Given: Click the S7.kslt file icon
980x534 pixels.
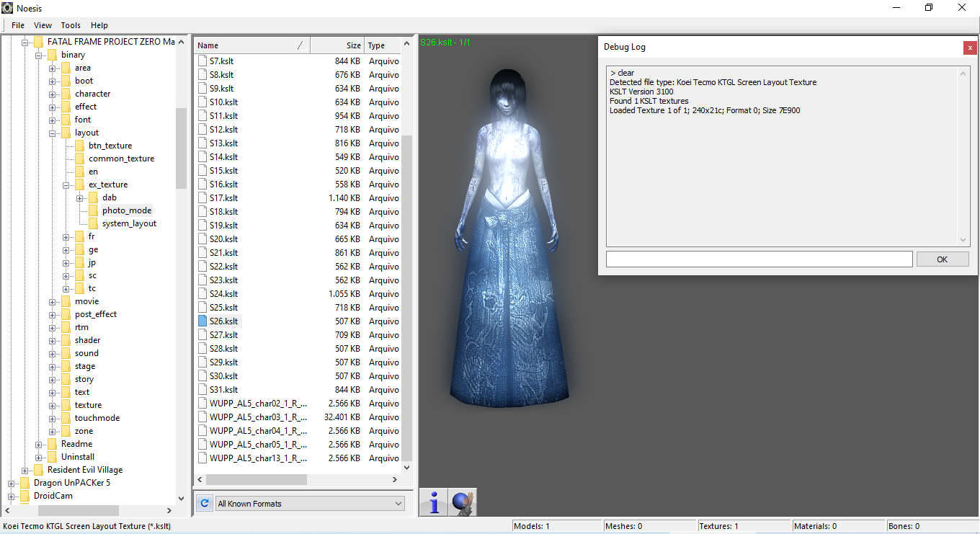Looking at the screenshot, I should click(x=202, y=61).
